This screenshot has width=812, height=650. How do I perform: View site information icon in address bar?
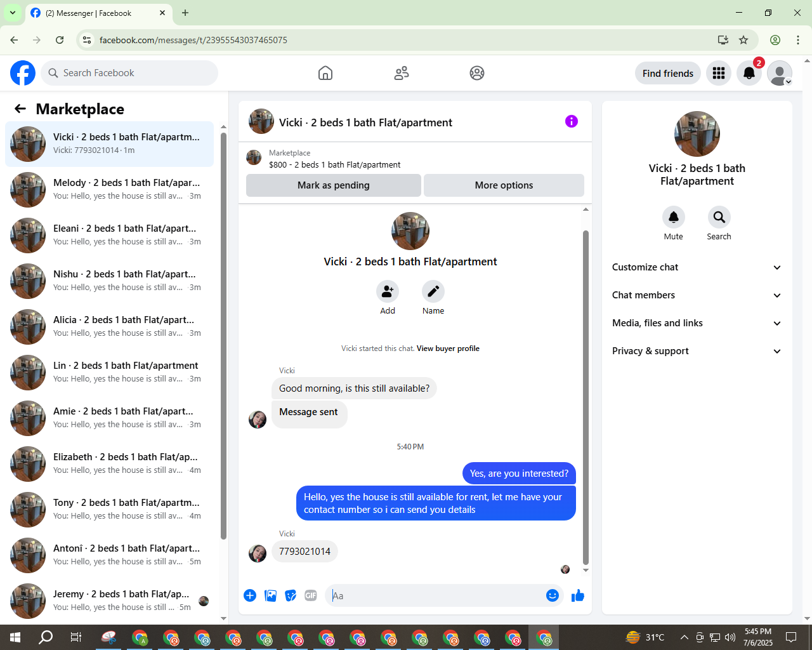click(x=88, y=40)
